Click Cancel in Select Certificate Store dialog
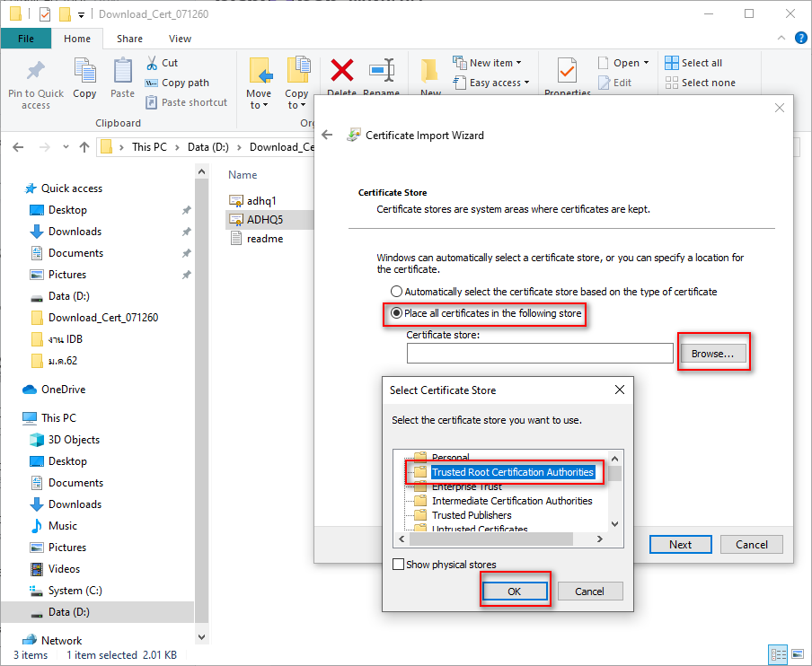This screenshot has width=812, height=666. [589, 591]
